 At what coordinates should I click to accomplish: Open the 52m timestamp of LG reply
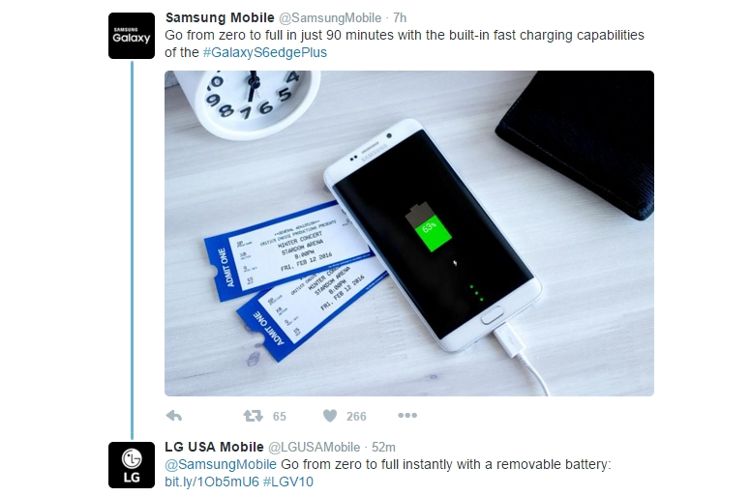click(384, 447)
